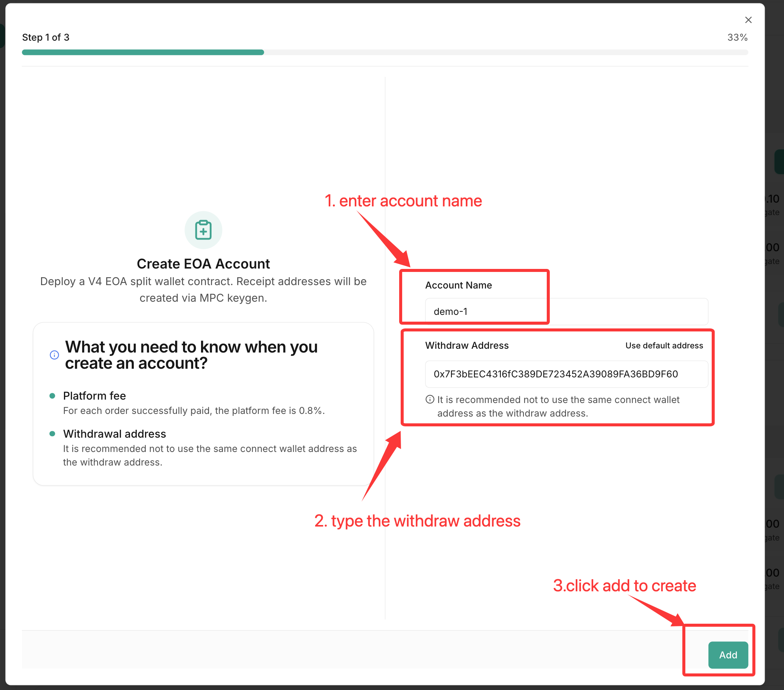This screenshot has width=784, height=690.
Task: Click the Withdrawal address bullet title
Action: 114,434
